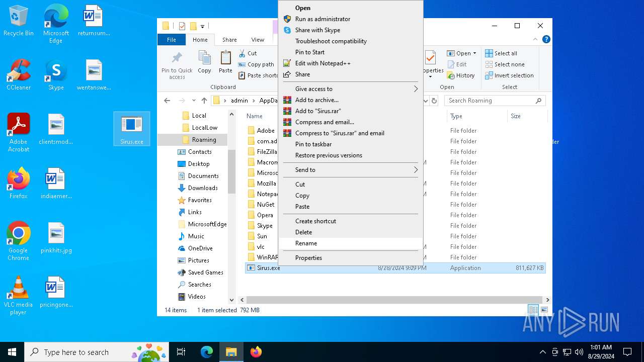Open Quick Access Toolbar customize dropdown
The image size is (644, 362).
pos(202,26)
